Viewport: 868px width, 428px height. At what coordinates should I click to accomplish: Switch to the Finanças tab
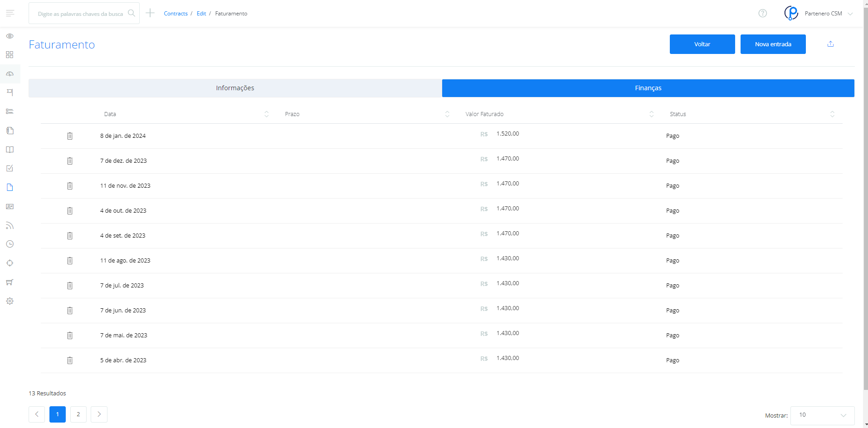[x=648, y=88]
